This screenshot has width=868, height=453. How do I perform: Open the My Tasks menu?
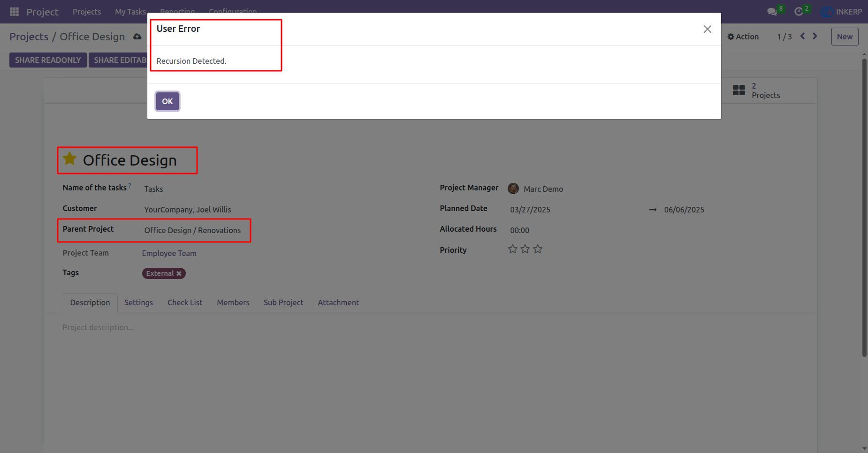[x=130, y=12]
